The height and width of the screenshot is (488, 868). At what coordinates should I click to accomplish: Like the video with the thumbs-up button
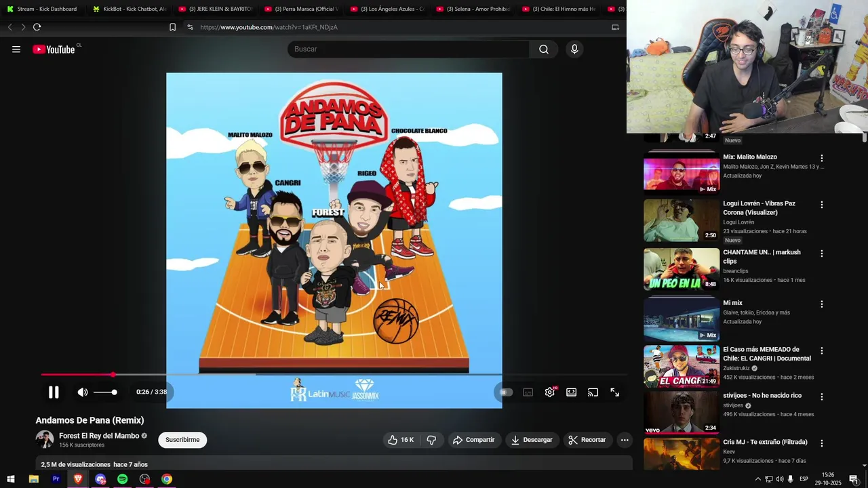tap(401, 440)
